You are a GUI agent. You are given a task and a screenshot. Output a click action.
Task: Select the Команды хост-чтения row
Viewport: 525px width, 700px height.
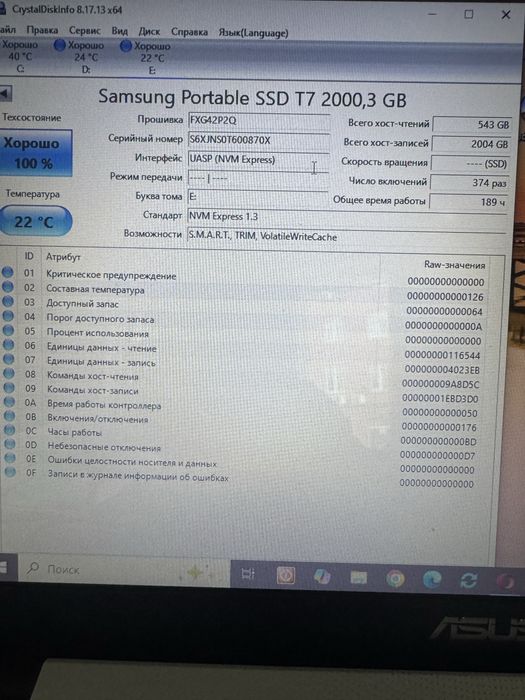(243, 379)
